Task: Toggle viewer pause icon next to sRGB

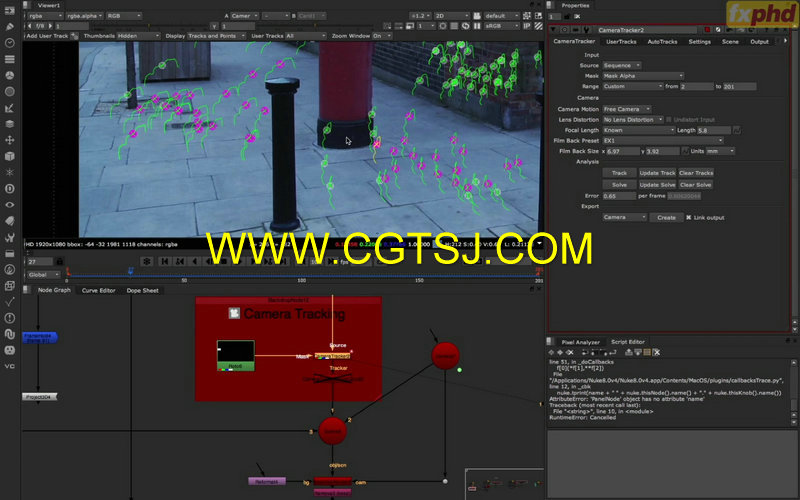Action: pos(477,26)
